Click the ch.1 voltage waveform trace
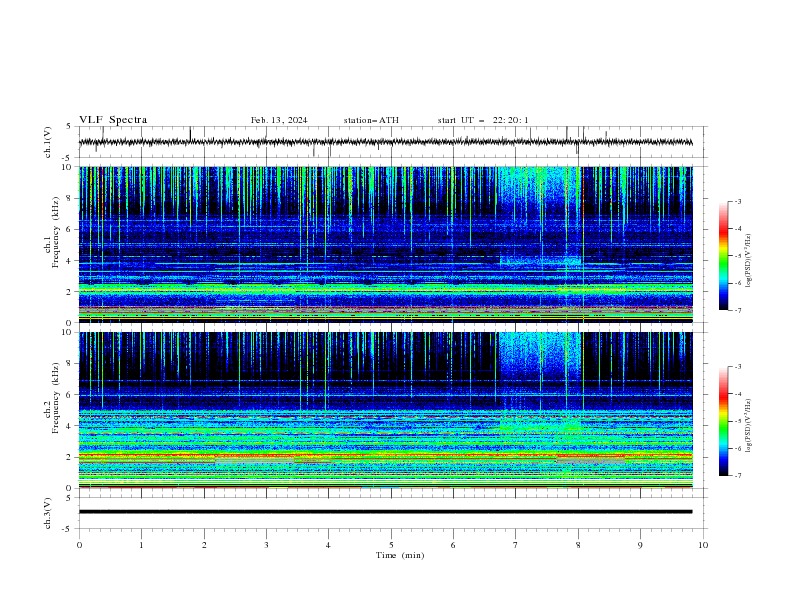Viewport: 792px width, 612px height. [x=385, y=142]
